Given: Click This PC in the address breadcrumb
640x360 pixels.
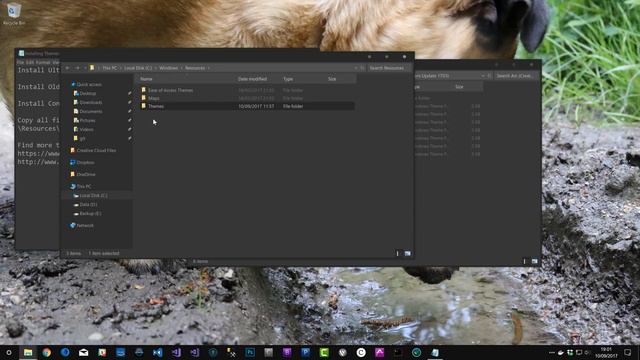Looking at the screenshot, I should 109,68.
